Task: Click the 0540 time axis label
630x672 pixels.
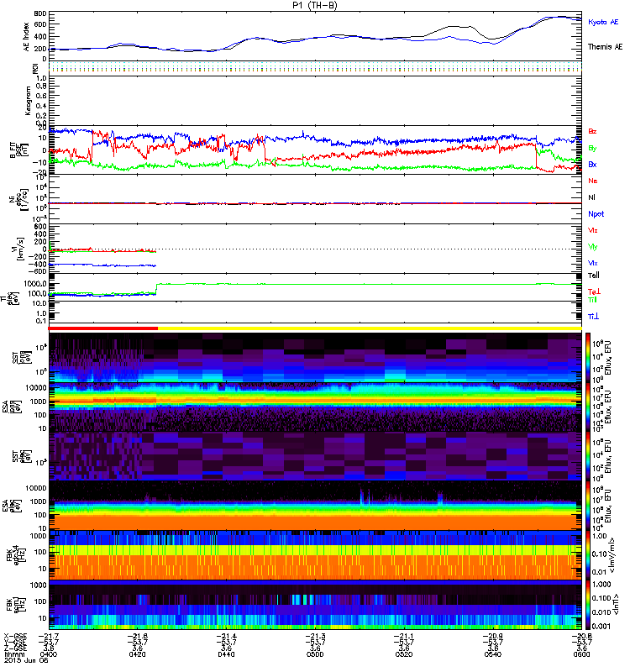Action: tap(493, 654)
